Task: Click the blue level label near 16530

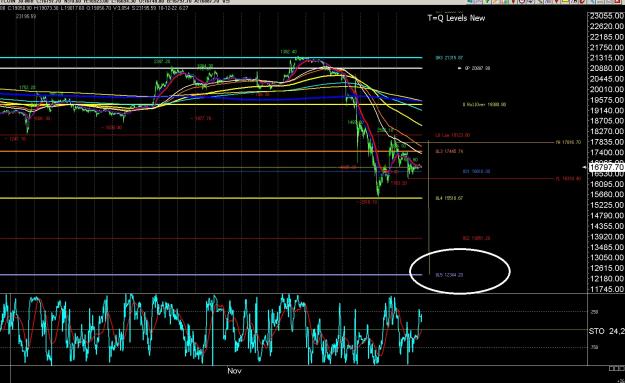Action: click(476, 171)
